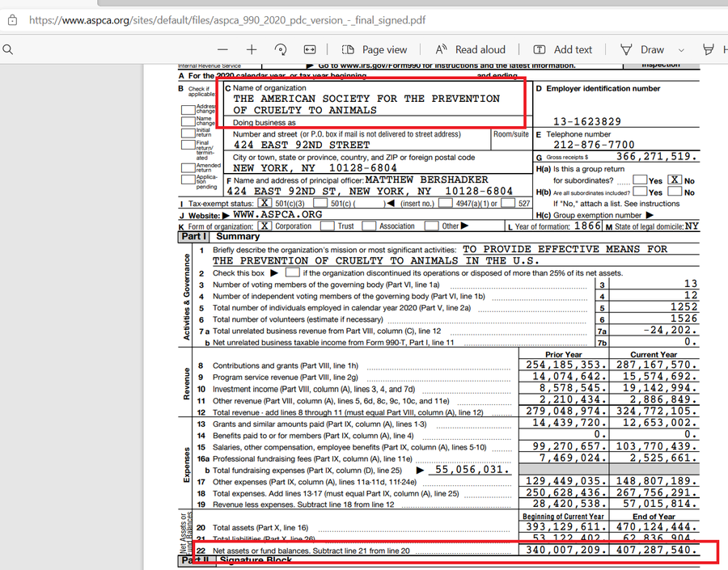Check the Final return/terminated box
Screen dimensions: 728x570
[x=188, y=145]
